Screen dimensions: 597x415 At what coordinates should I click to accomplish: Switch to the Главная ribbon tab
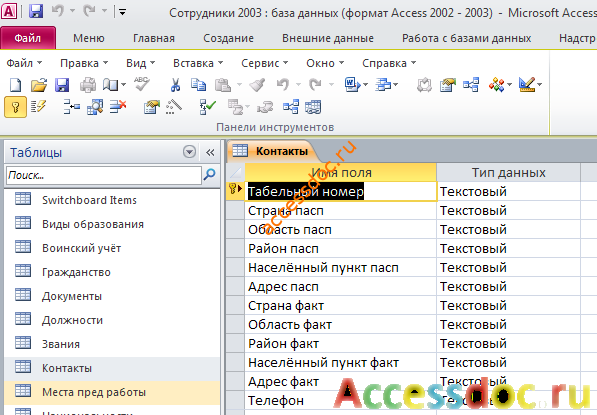click(x=154, y=38)
